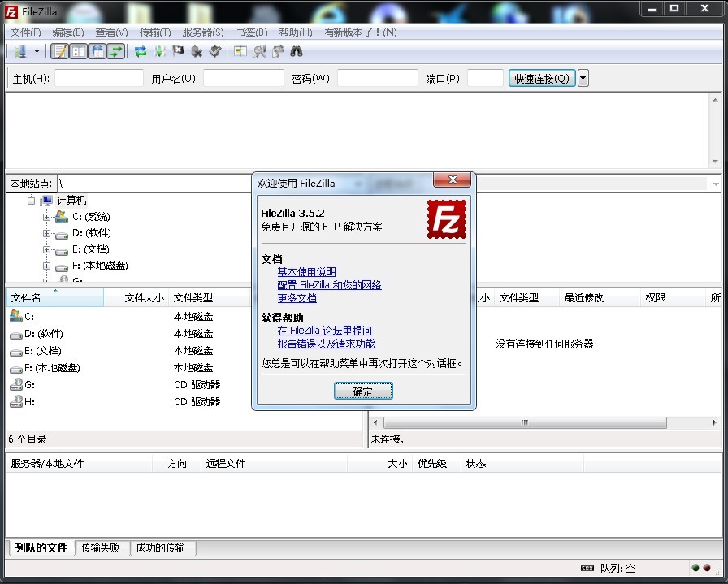Expand the E: (文档) drive tree node
Viewport: 728px width, 584px height.
pyautogui.click(x=47, y=249)
